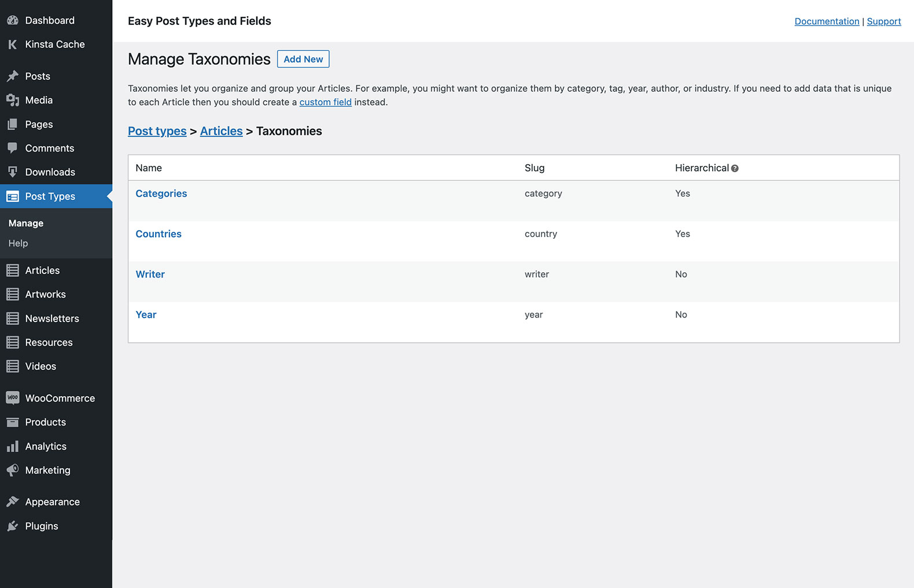Click the WooCommerce logo icon
Image resolution: width=914 pixels, height=588 pixels.
[12, 398]
